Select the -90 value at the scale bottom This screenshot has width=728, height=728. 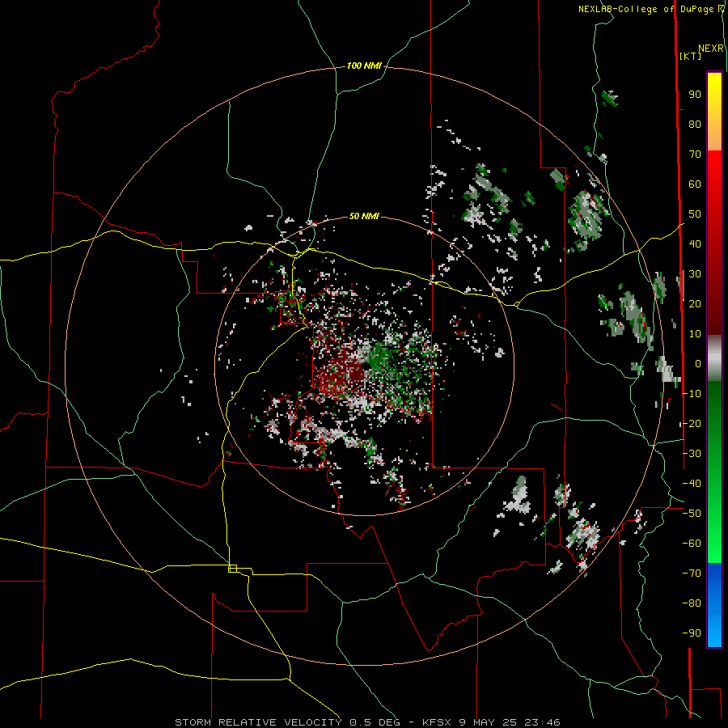point(692,633)
